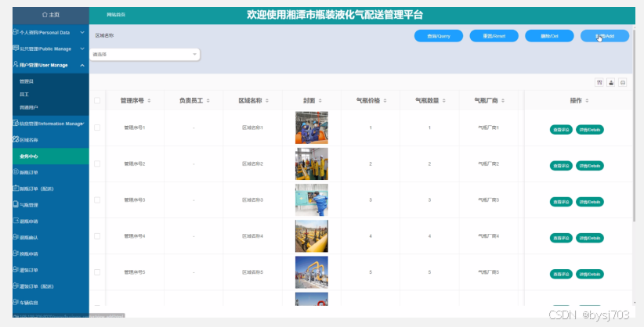Expand the Personal Data menu chevron
Screen dimensions: 644x327
(x=82, y=32)
